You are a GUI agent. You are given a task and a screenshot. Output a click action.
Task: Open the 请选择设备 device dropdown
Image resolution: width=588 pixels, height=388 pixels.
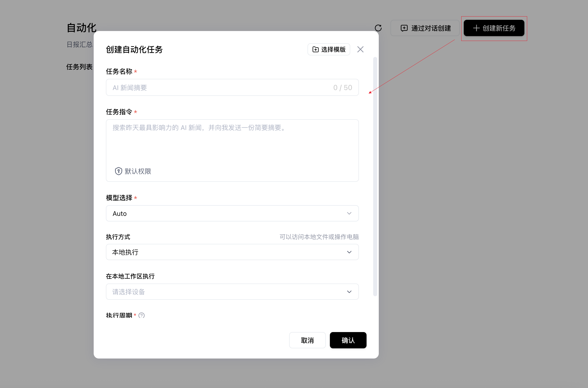pyautogui.click(x=232, y=292)
